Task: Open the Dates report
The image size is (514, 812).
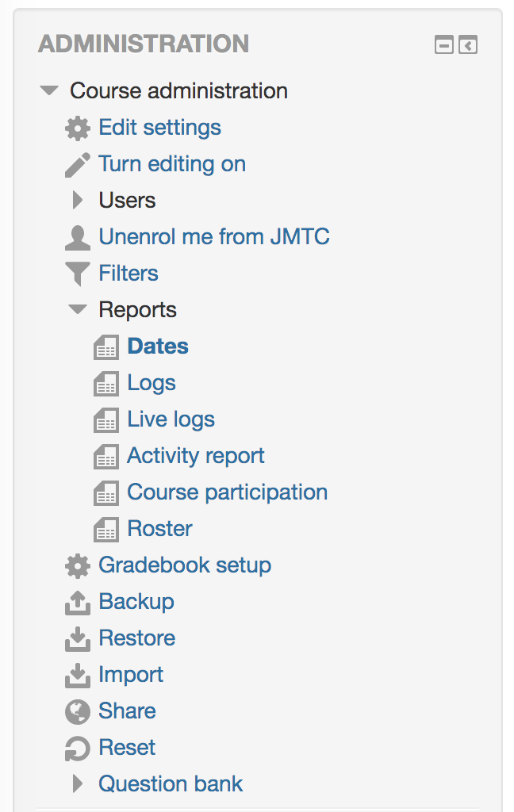Action: tap(158, 346)
